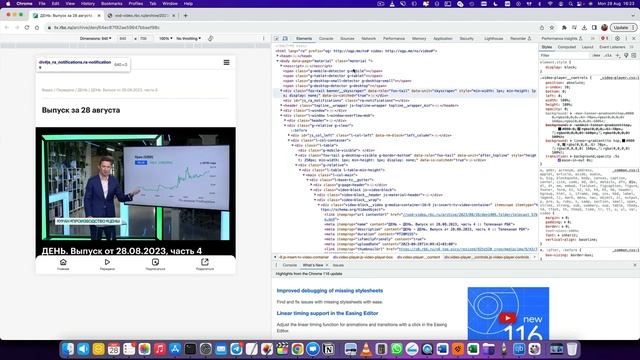Click the new style rule plus icon in Styles
The height and width of the screenshot is (360, 640).
[618, 55]
